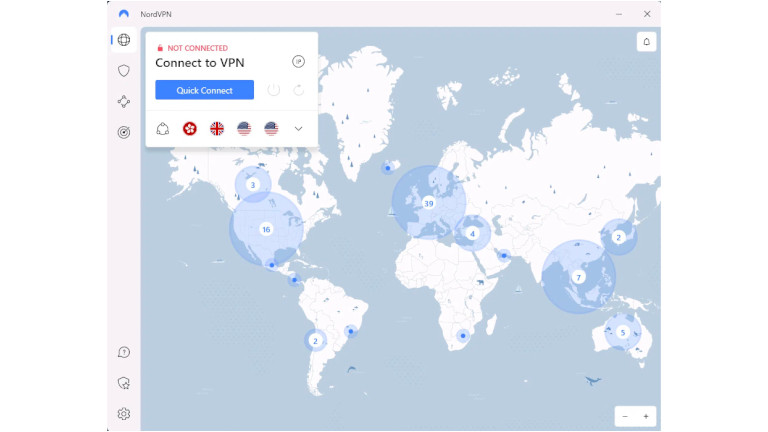Image resolution: width=768 pixels, height=432 pixels.
Task: Click the notification bell icon
Action: click(647, 42)
